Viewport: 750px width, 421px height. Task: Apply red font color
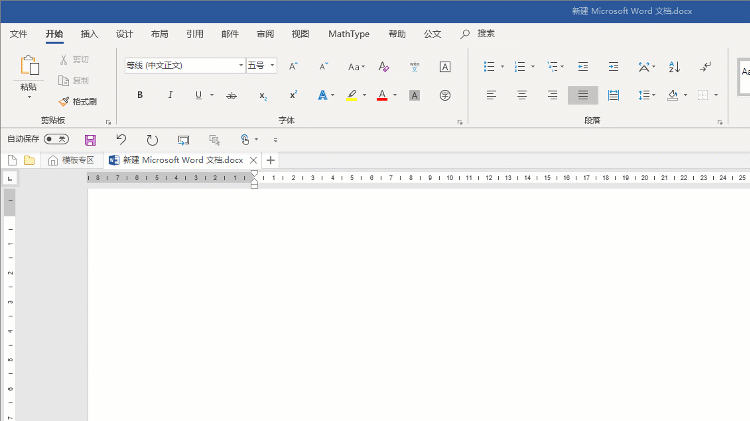382,95
